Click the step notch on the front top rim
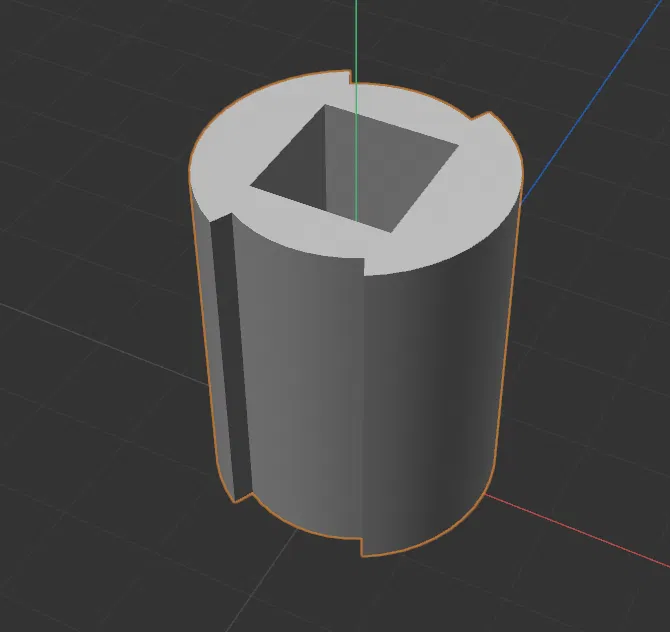Image resolution: width=670 pixels, height=632 pixels. coord(364,267)
